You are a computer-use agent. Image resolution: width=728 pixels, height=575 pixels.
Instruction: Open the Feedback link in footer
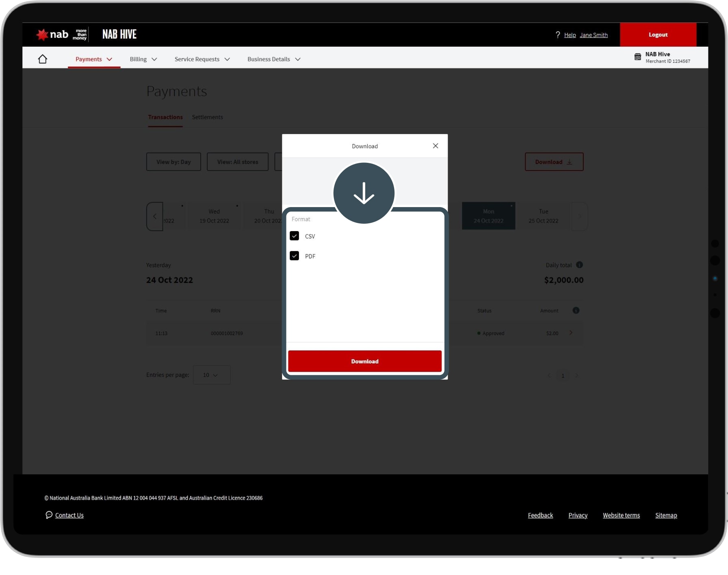(x=540, y=515)
